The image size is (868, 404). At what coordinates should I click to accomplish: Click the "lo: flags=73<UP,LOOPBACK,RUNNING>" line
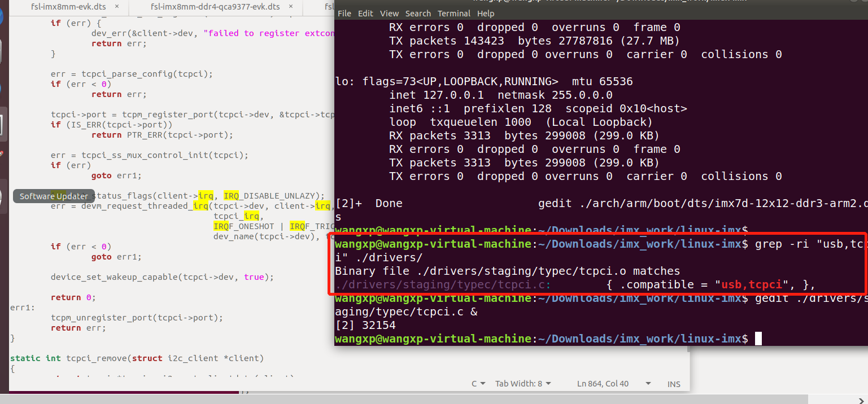(484, 81)
